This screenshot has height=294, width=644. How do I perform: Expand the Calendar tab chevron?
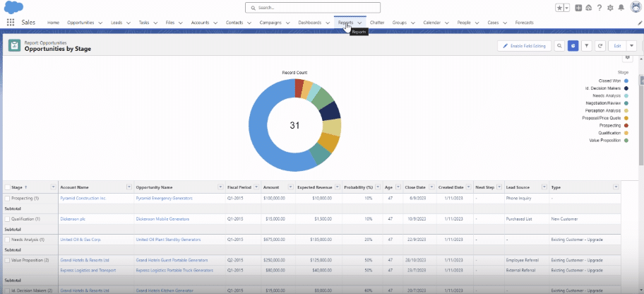tap(447, 23)
